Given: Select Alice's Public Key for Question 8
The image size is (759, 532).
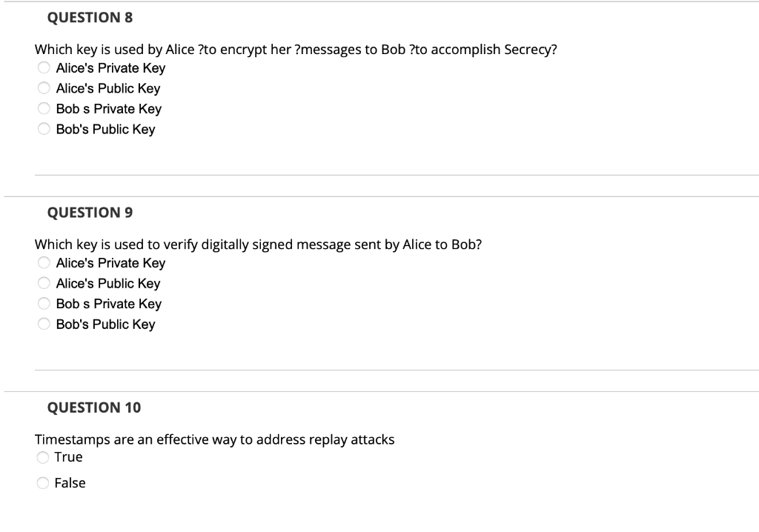Looking at the screenshot, I should click(x=43, y=87).
